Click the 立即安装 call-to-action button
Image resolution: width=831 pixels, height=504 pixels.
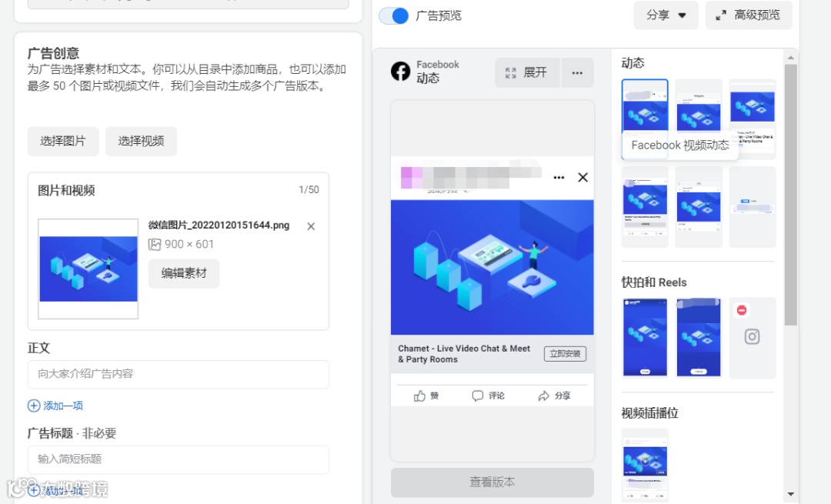pos(565,353)
